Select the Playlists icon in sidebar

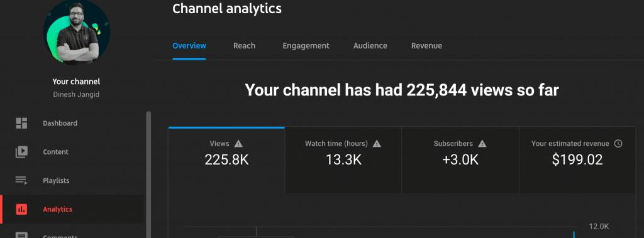click(x=21, y=181)
